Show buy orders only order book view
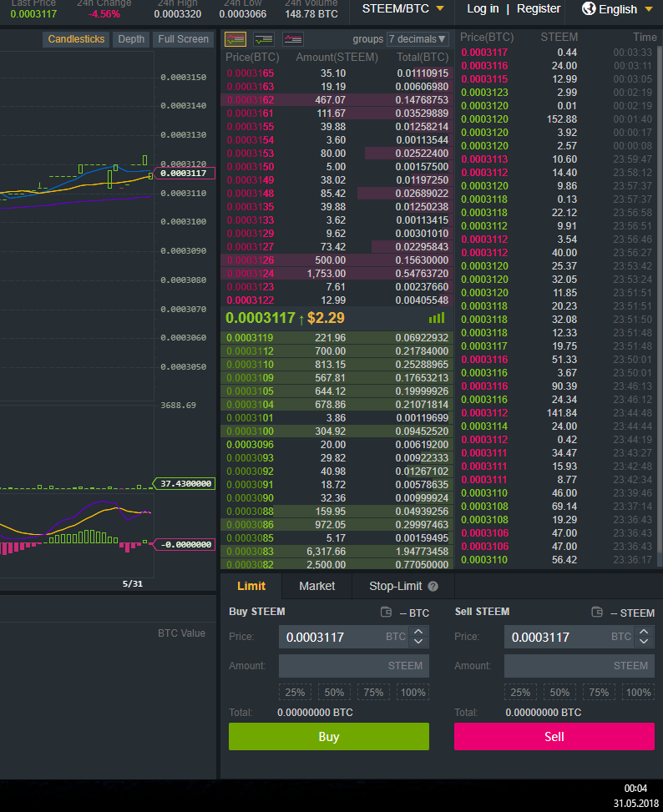Screen dimensions: 663x812 tap(264, 39)
